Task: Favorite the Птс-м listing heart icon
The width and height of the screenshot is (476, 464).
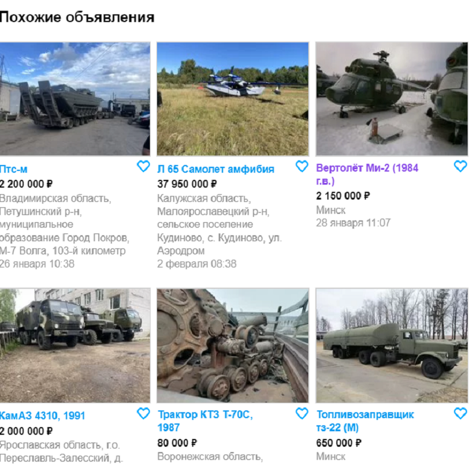Action: click(x=143, y=166)
